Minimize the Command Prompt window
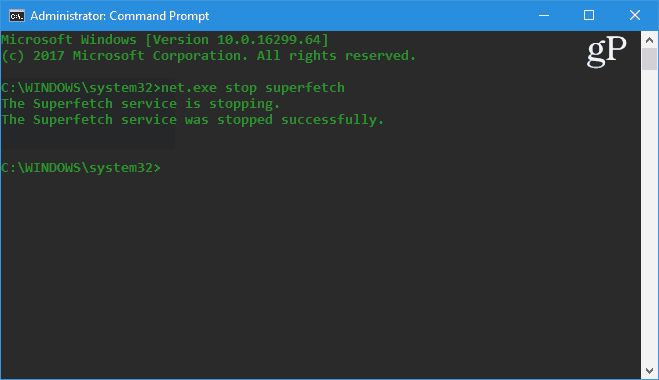The width and height of the screenshot is (659, 380). click(544, 16)
